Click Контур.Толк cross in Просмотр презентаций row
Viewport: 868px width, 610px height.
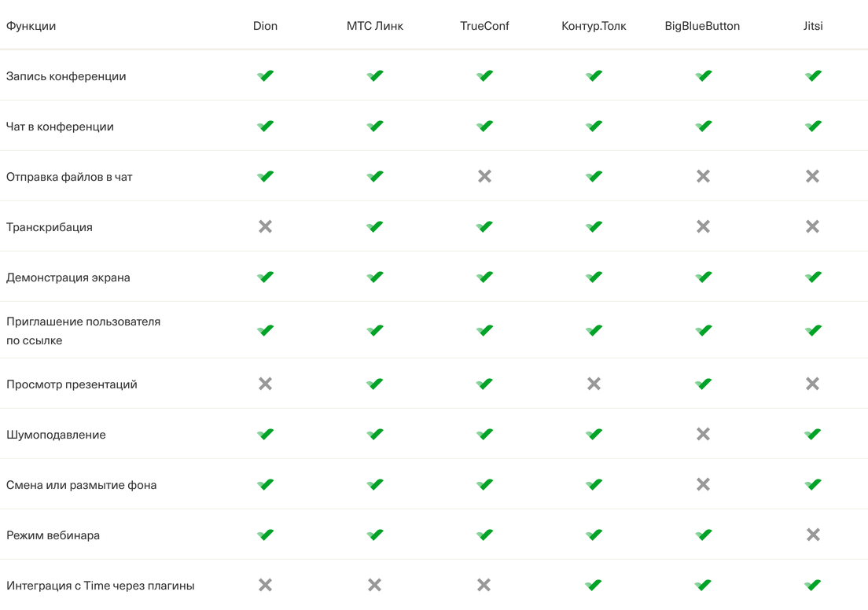tap(594, 384)
